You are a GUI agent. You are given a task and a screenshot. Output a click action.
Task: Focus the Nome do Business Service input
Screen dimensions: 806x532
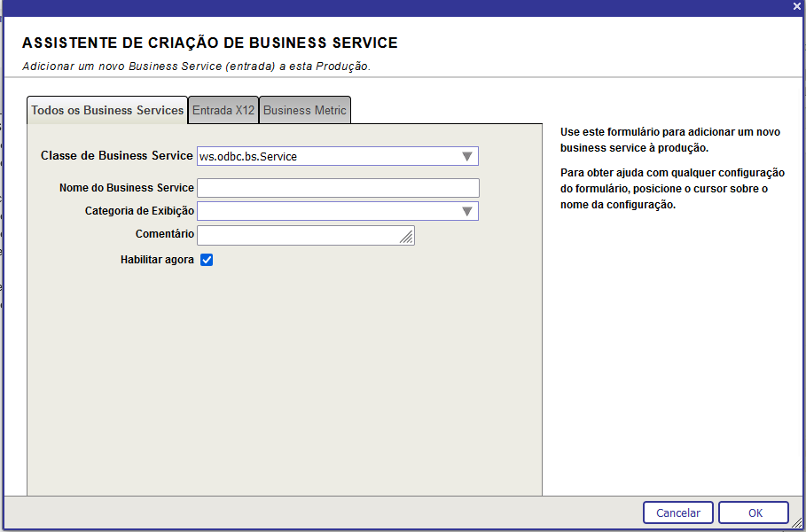(x=338, y=188)
